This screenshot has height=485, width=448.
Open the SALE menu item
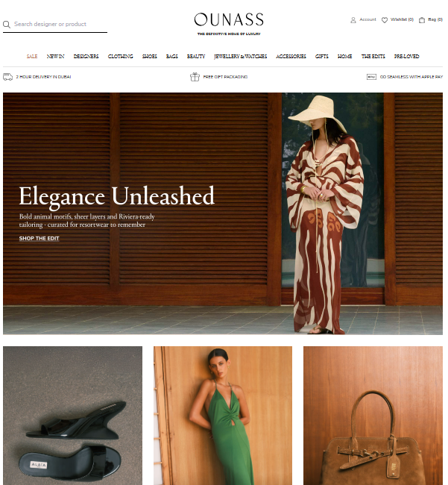click(32, 56)
